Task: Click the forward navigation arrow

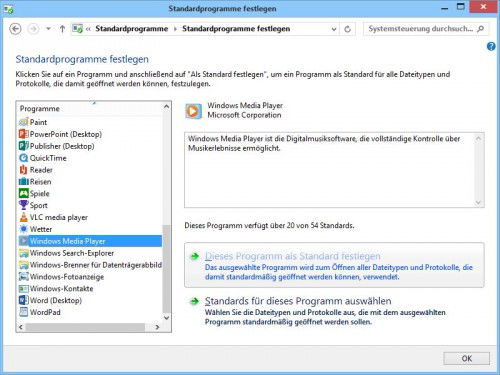Action: [33, 29]
